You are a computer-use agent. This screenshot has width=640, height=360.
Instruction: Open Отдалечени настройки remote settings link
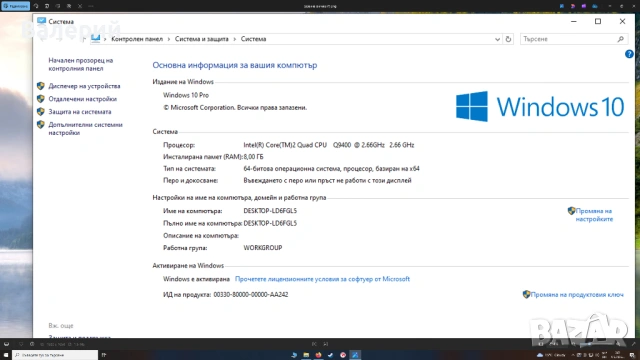82,99
